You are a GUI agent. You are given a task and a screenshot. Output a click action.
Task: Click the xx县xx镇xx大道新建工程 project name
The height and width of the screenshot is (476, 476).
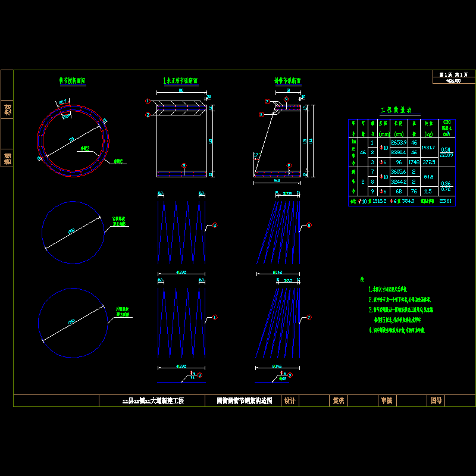coord(154,400)
